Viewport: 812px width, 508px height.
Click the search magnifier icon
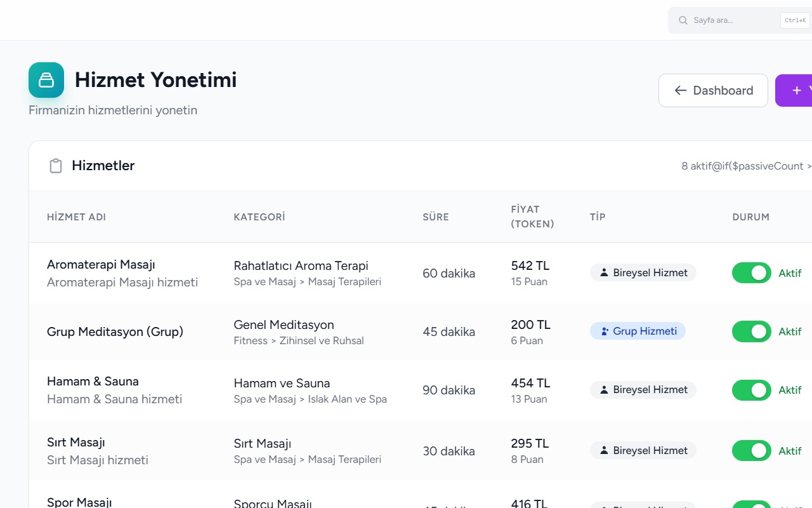[x=683, y=20]
